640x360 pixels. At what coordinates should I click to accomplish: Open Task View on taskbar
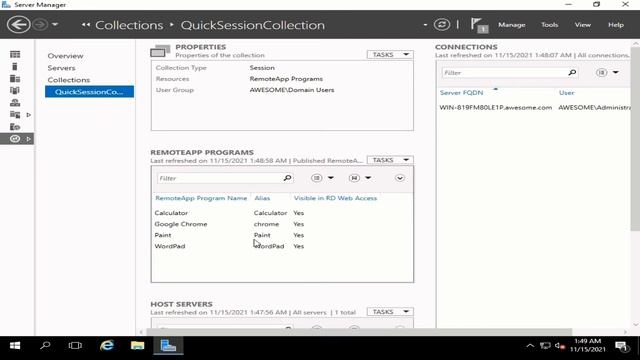75,346
